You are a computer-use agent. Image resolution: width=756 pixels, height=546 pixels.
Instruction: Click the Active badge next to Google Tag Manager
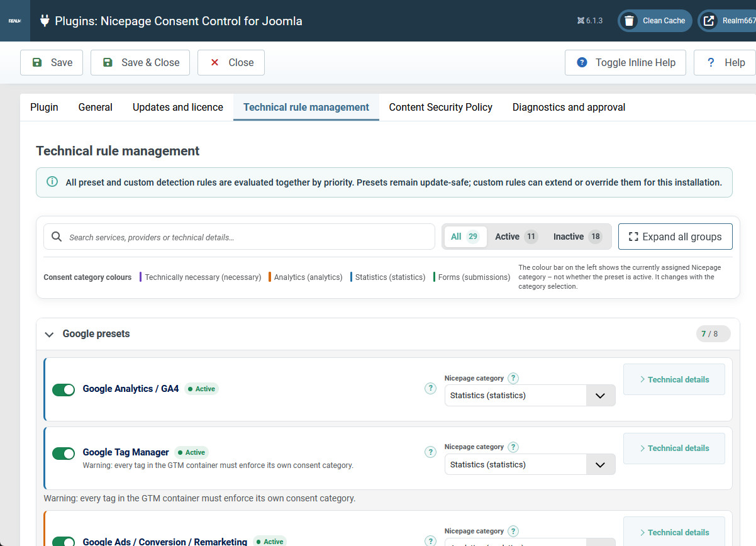[x=191, y=452]
